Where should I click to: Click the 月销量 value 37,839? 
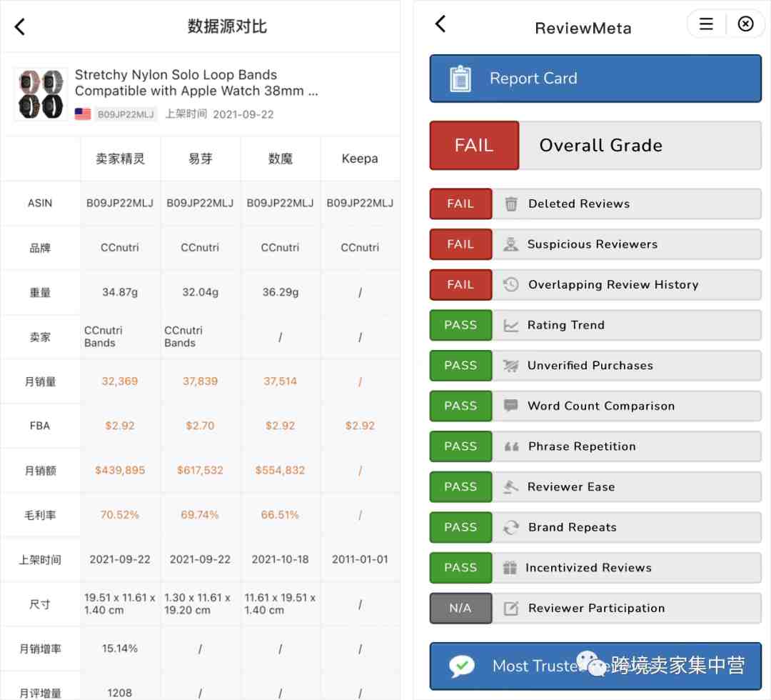pyautogui.click(x=200, y=381)
